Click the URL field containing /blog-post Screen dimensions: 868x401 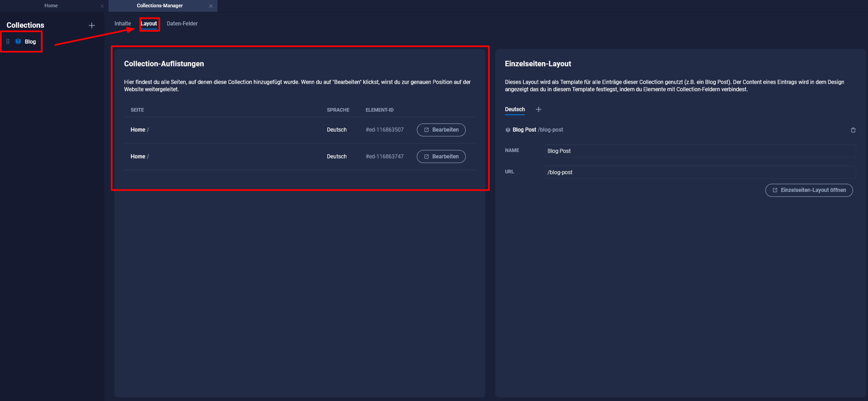coord(700,172)
